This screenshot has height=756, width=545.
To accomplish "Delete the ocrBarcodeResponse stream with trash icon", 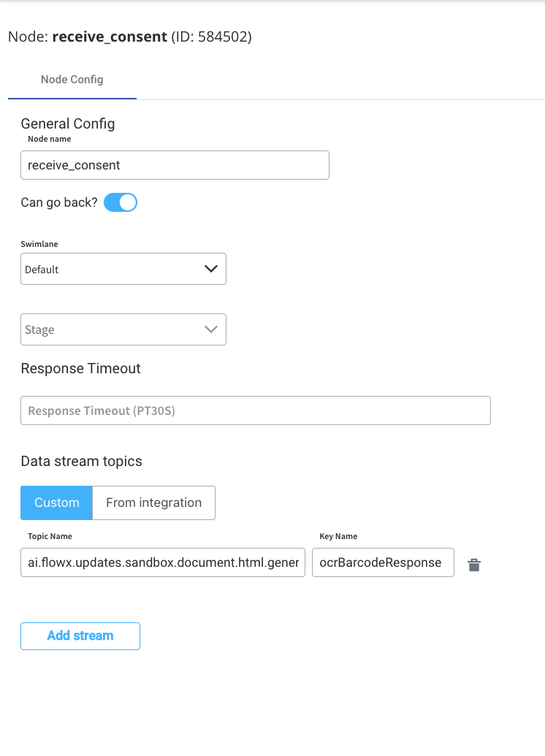I will click(x=474, y=565).
